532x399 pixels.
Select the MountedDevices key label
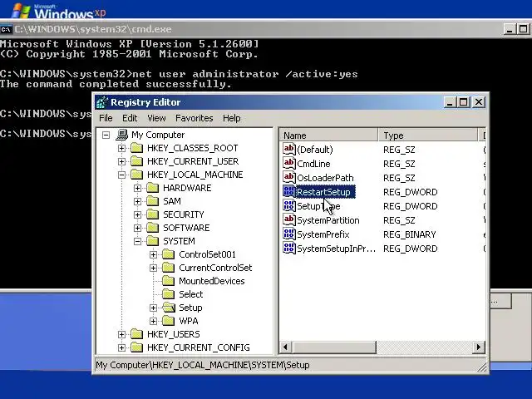pyautogui.click(x=212, y=281)
